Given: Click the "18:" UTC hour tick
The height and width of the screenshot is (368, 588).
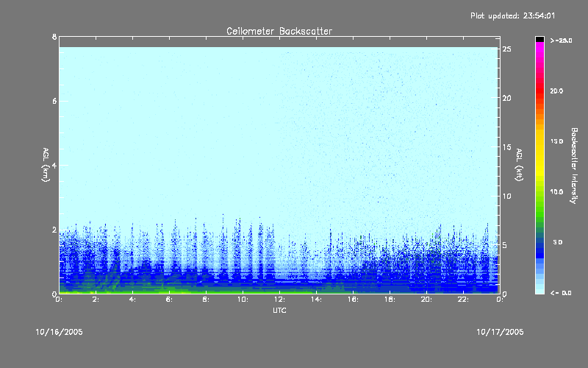Looking at the screenshot, I should 390,300.
